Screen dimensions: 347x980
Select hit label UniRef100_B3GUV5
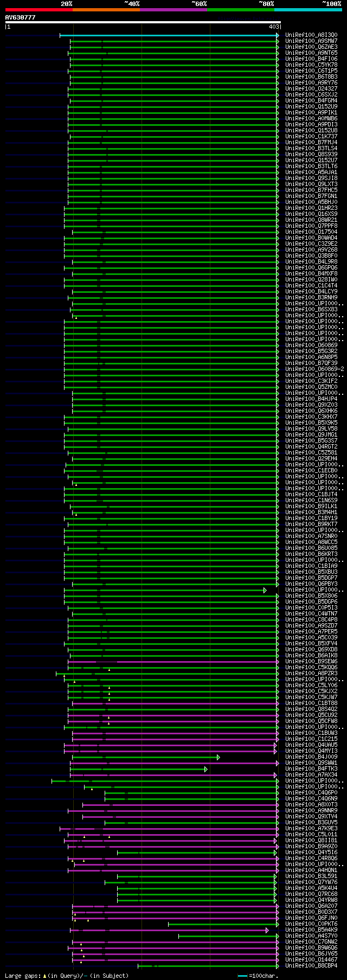pos(311,823)
